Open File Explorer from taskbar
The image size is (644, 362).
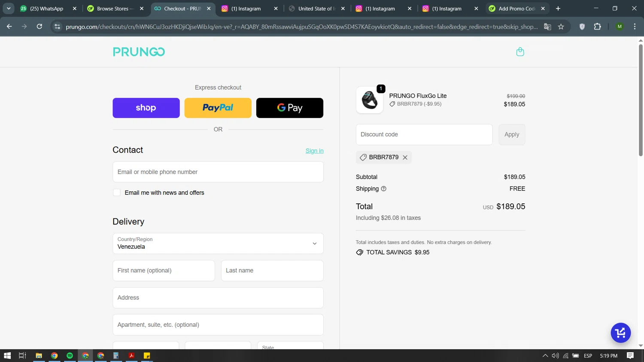point(39,356)
